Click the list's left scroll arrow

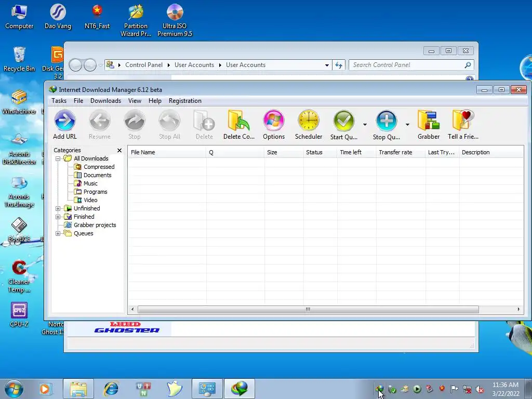[132, 309]
